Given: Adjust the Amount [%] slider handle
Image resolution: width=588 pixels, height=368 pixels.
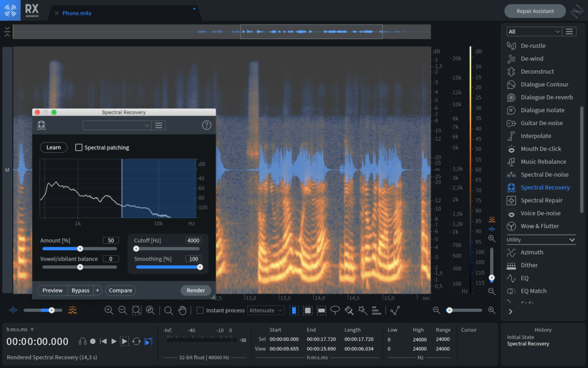Looking at the screenshot, I should [80, 248].
